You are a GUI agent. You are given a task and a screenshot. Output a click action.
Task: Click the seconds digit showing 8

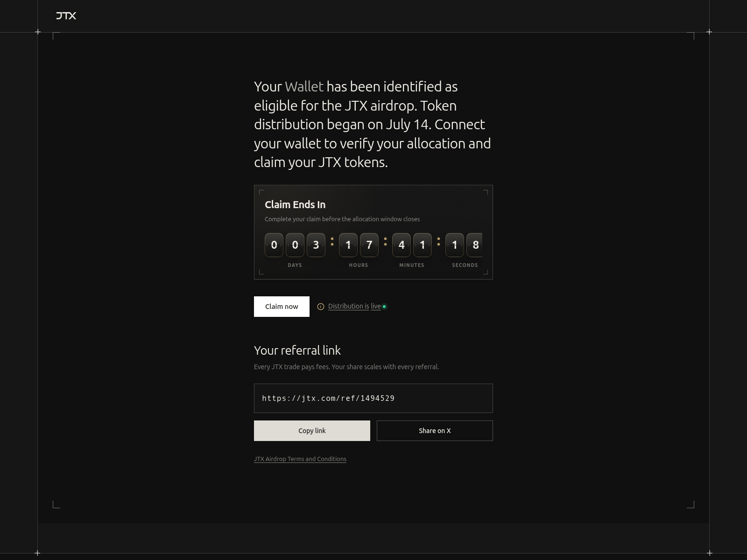pos(475,245)
